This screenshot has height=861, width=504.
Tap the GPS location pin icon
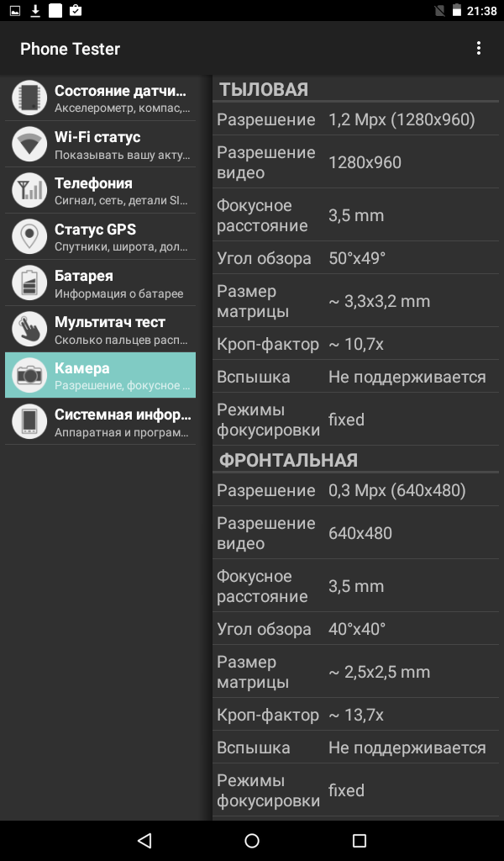(29, 236)
